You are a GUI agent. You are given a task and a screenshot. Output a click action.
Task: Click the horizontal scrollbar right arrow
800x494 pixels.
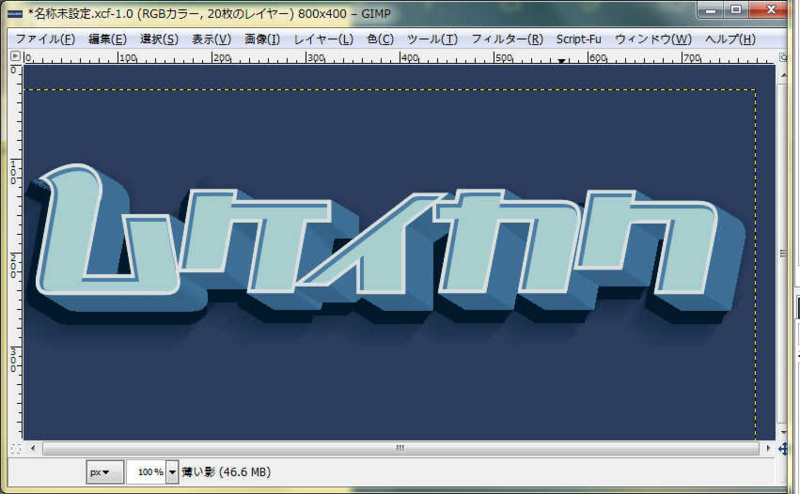tap(768, 448)
